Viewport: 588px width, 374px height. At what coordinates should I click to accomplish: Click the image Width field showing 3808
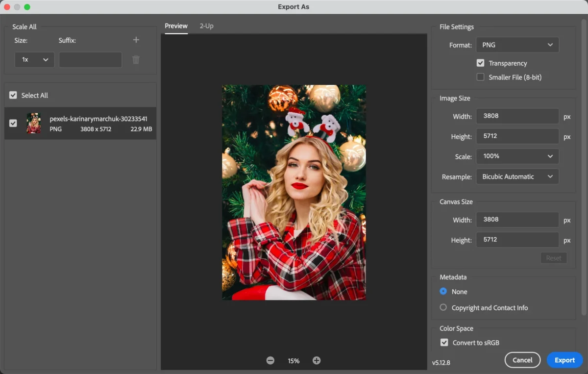pos(517,116)
